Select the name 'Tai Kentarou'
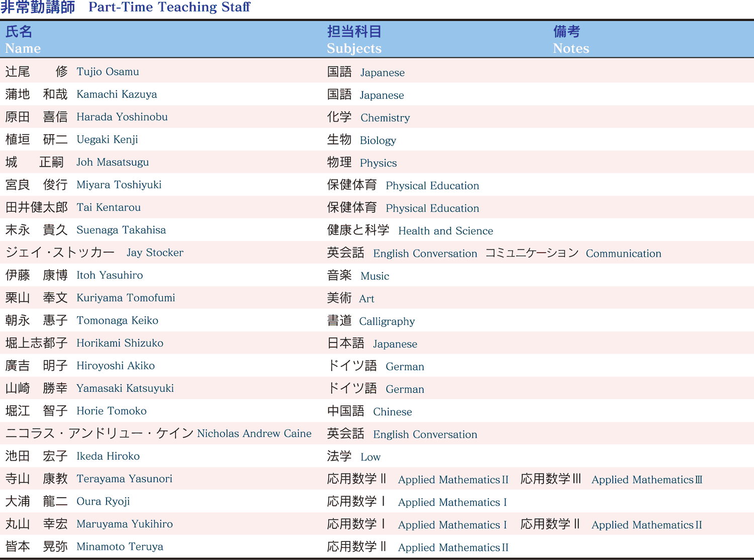 click(109, 207)
